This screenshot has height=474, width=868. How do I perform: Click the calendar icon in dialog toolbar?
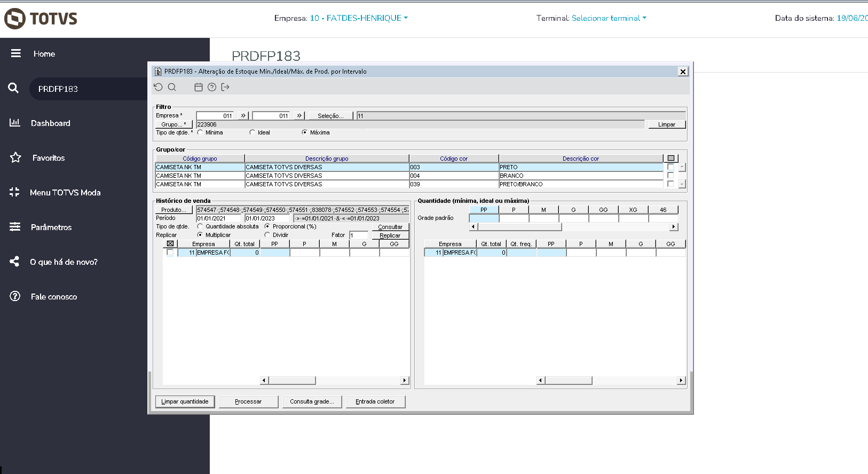198,87
